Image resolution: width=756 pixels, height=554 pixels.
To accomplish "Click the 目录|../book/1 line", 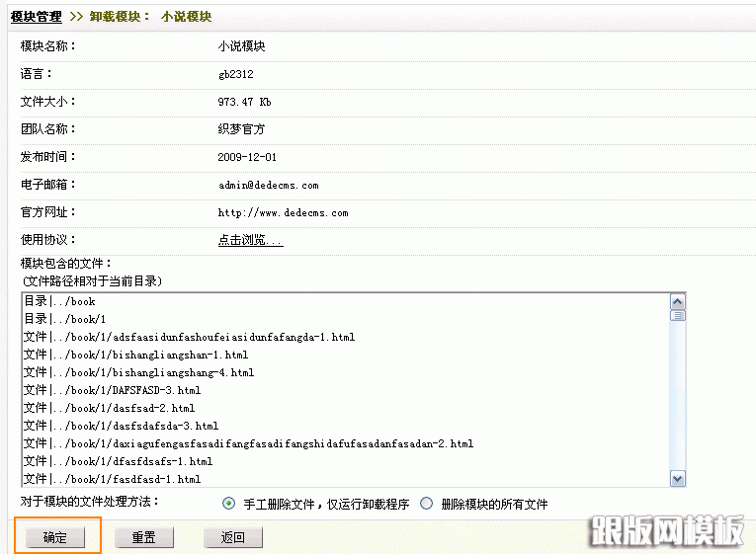I will (x=64, y=319).
